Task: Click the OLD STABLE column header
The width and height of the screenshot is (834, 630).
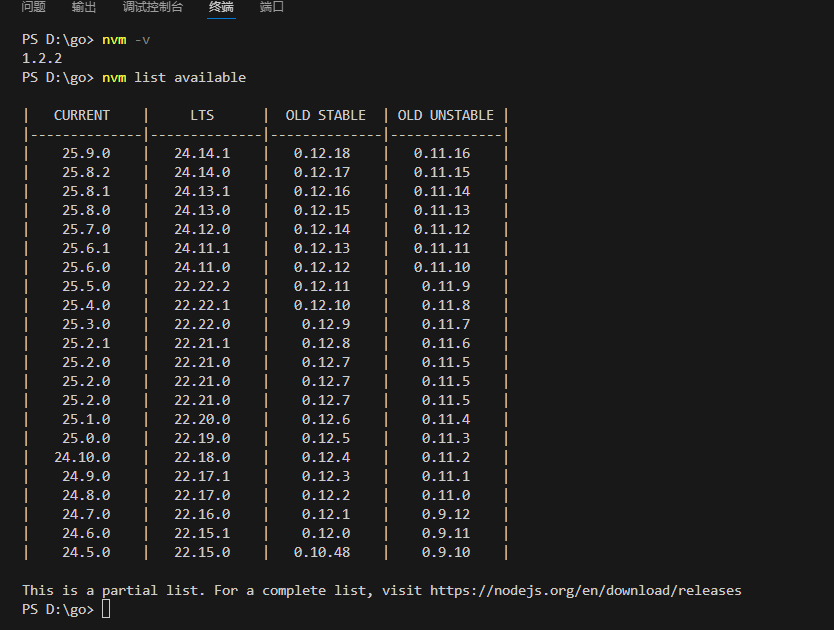Action: pos(325,115)
